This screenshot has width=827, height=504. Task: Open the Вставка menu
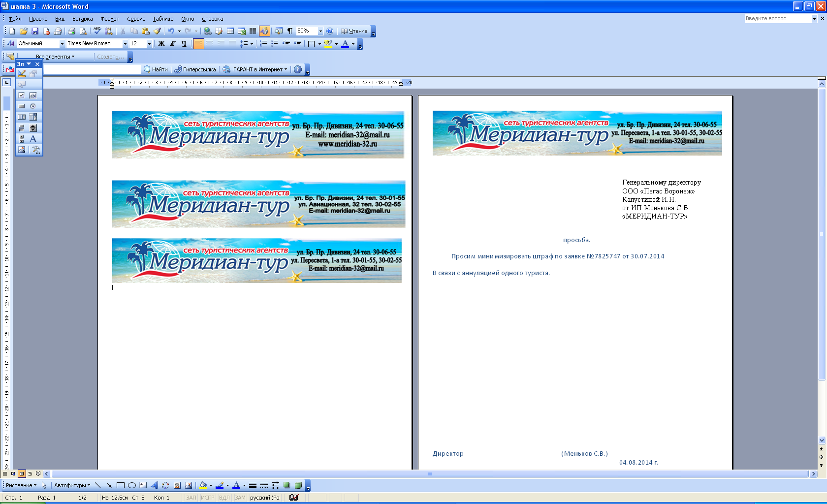[82, 19]
